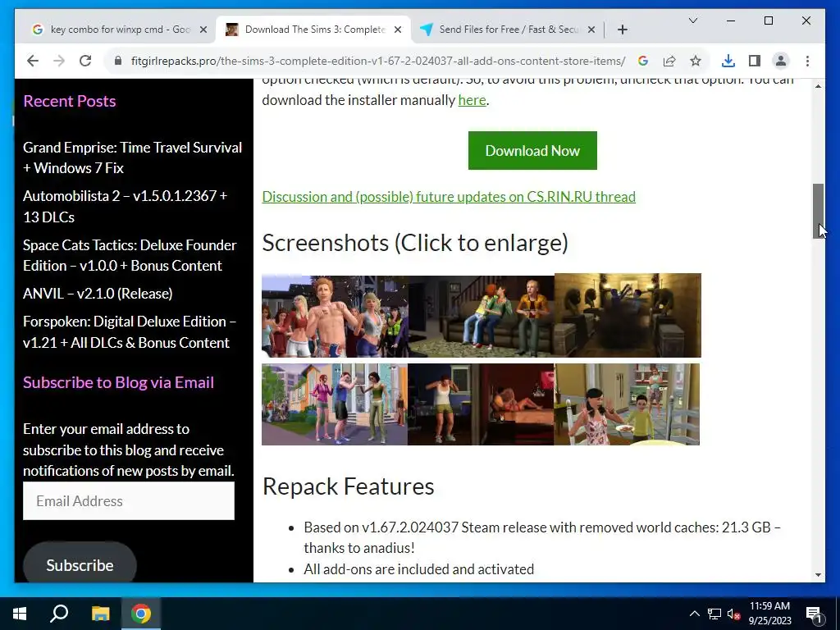Expand the tab search chevron
The width and height of the screenshot is (840, 630).
[692, 21]
